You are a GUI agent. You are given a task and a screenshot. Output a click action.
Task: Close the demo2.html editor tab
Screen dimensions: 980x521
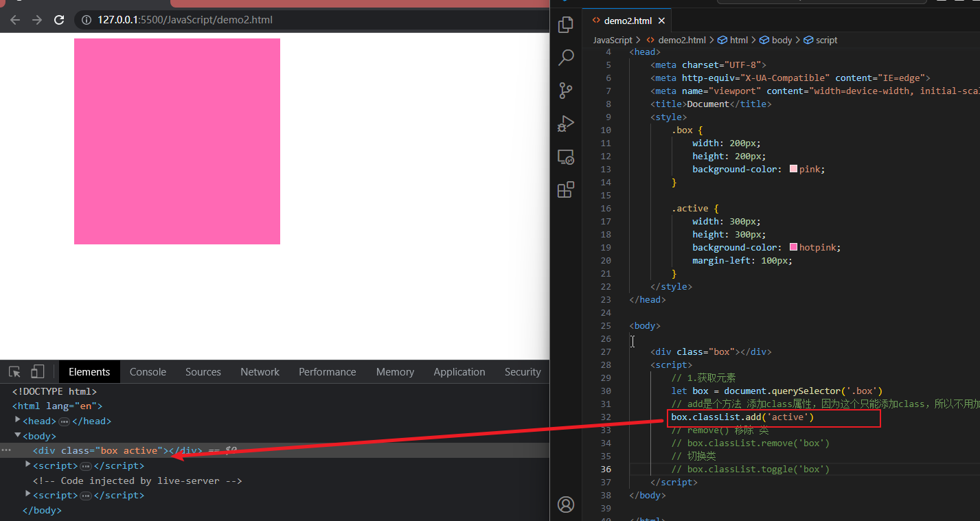662,21
